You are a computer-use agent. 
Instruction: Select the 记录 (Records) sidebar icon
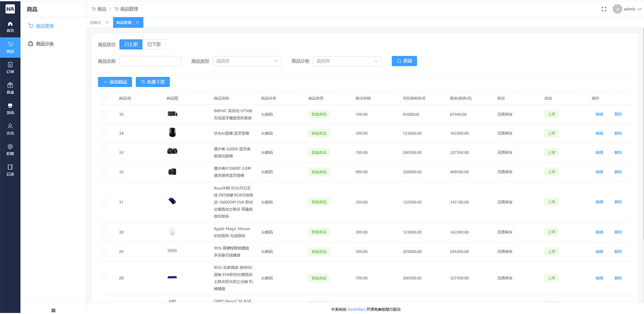(x=10, y=169)
